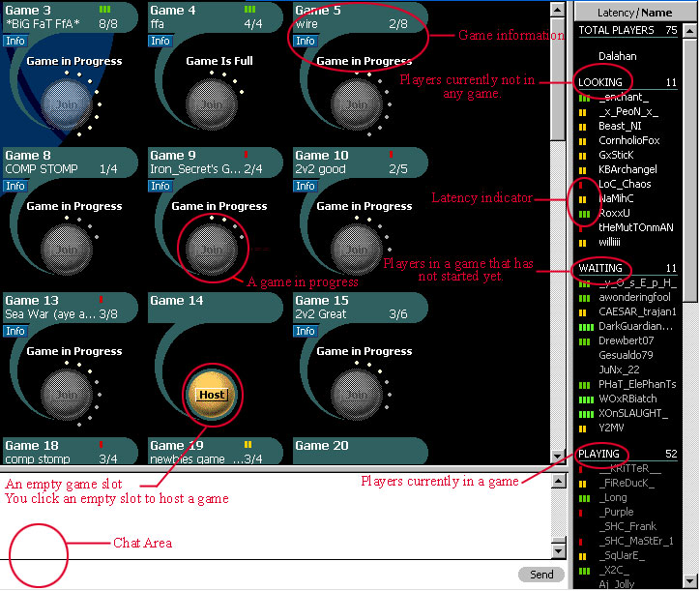
Task: Open Info for Game 5 wire
Action: click(306, 42)
